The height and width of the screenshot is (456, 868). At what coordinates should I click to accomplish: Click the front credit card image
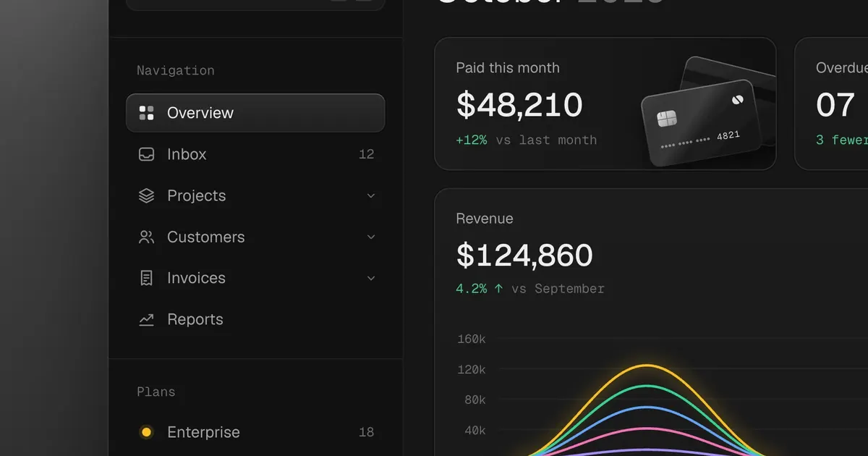pyautogui.click(x=700, y=123)
